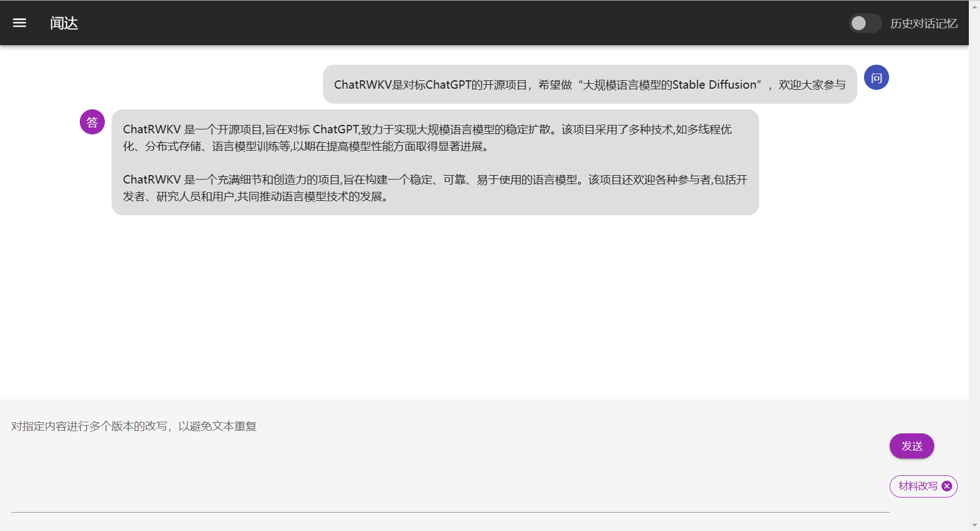
Task: Click the 问 user avatar icon
Action: click(x=876, y=78)
